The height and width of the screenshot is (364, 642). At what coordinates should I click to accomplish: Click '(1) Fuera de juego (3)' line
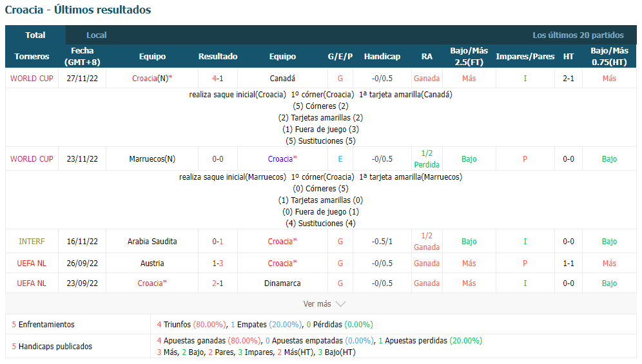[x=320, y=129]
